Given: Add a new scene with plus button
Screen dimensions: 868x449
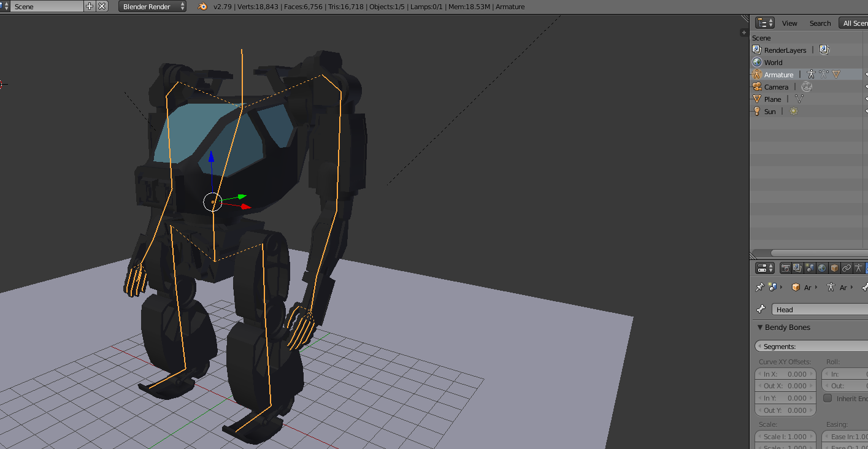Looking at the screenshot, I should 90,6.
